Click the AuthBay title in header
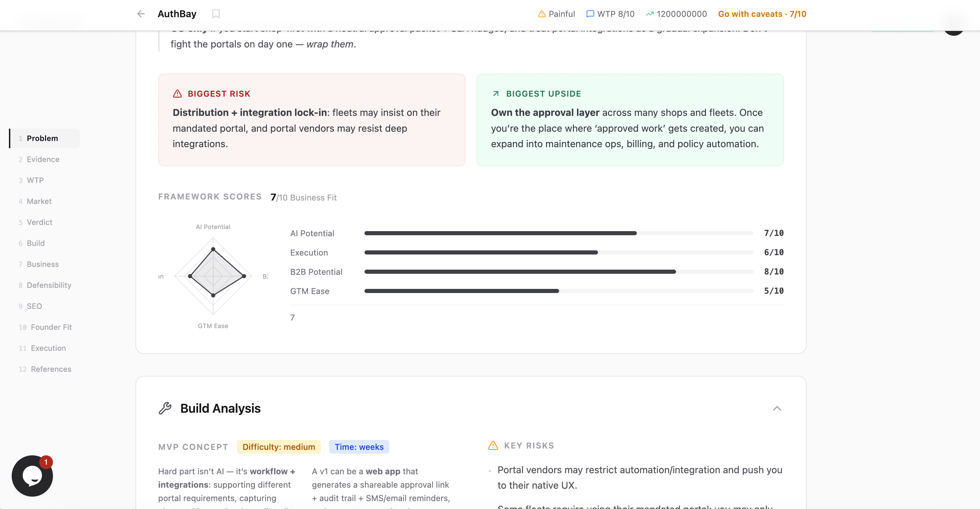The image size is (980, 509). tap(177, 14)
